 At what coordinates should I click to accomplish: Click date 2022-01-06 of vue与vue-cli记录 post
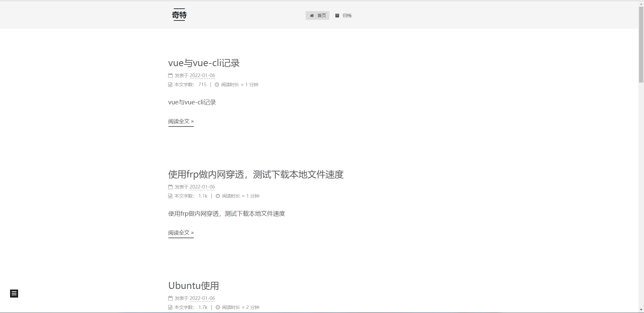click(202, 75)
